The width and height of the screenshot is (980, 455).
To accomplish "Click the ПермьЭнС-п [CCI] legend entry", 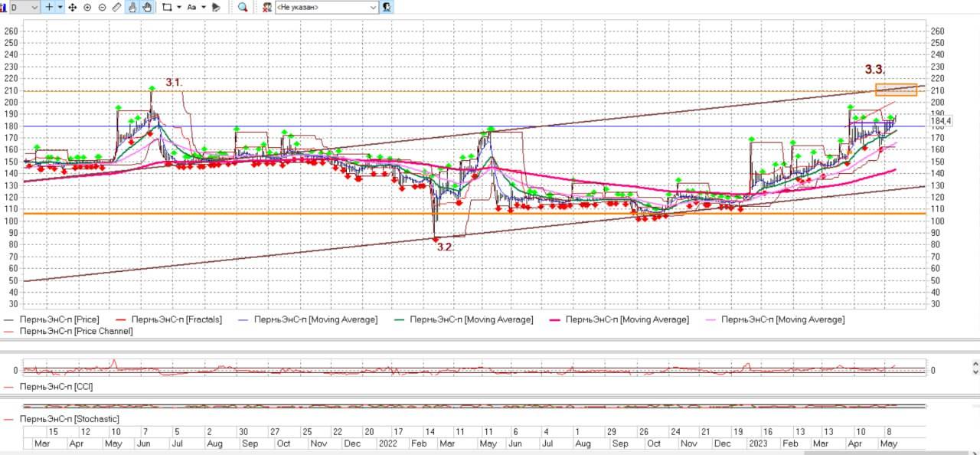I will click(49, 387).
